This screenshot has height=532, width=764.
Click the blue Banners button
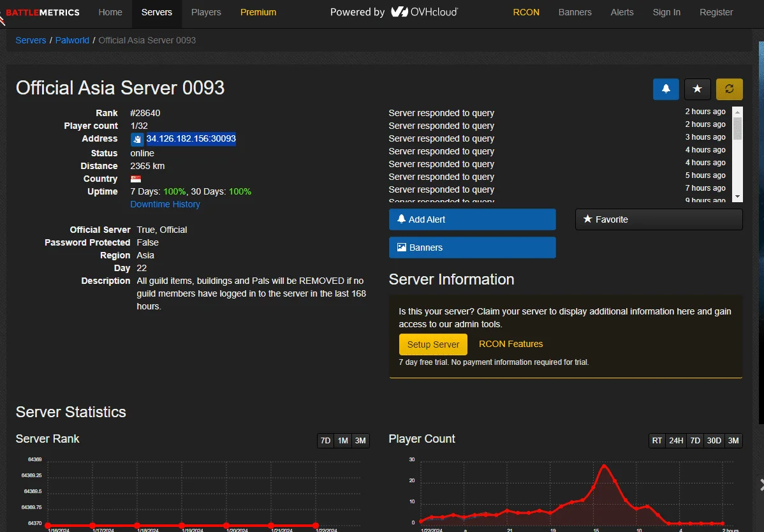tap(472, 248)
